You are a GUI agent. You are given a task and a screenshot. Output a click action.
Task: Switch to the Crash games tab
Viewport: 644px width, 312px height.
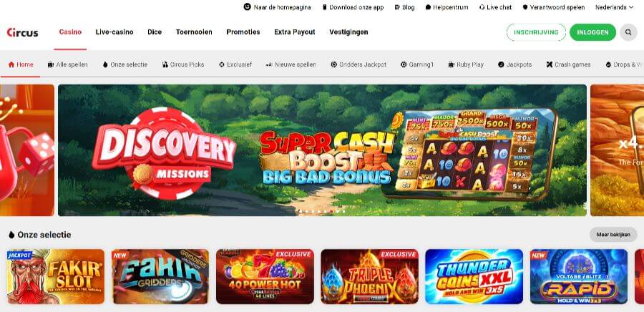568,64
